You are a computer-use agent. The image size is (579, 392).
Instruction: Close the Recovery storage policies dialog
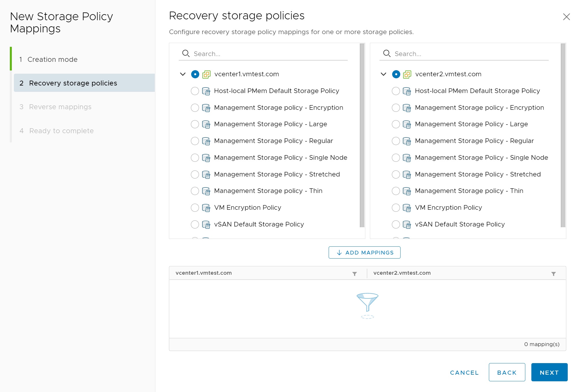tap(566, 17)
